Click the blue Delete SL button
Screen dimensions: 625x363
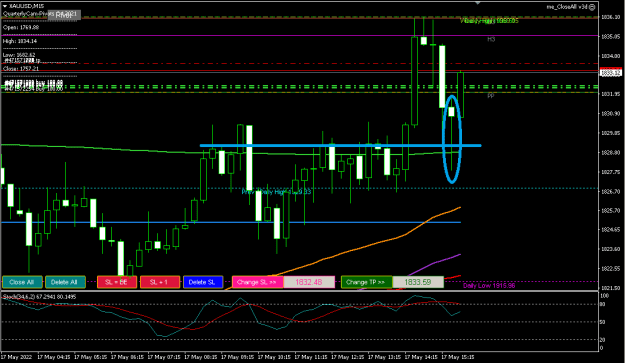click(x=202, y=282)
